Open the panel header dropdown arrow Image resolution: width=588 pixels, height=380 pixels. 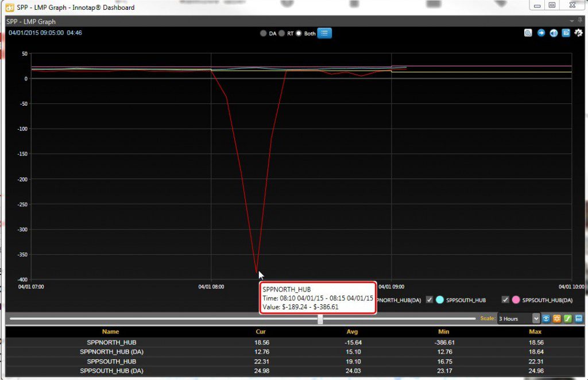point(572,21)
